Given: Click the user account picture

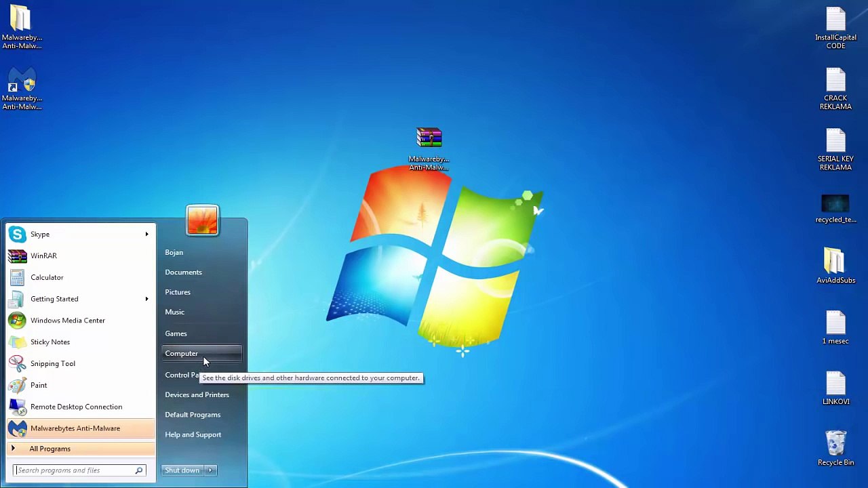Looking at the screenshot, I should (202, 220).
